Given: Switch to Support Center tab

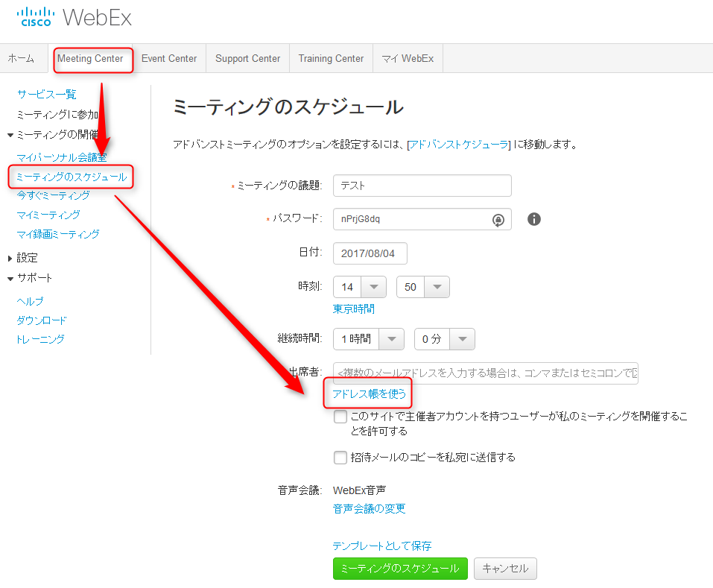Looking at the screenshot, I should click(248, 59).
